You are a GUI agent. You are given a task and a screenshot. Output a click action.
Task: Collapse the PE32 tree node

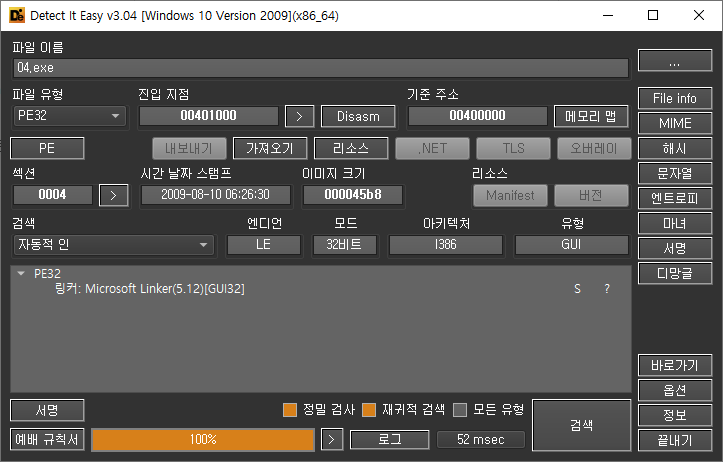point(21,273)
